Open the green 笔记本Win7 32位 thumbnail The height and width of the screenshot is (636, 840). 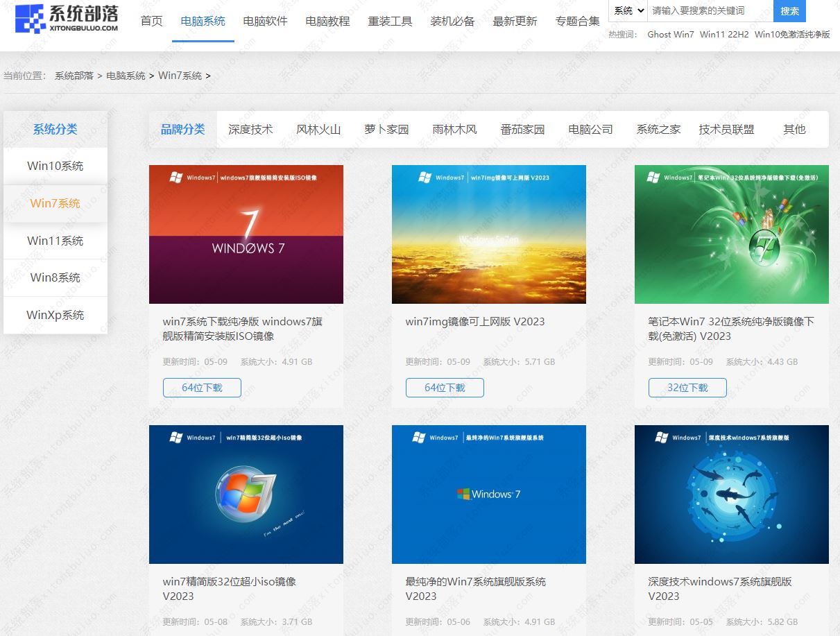click(x=732, y=234)
